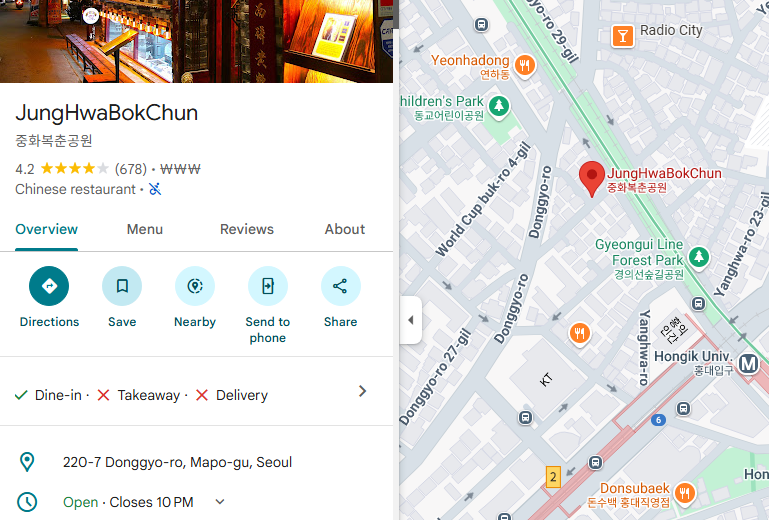
Task: Click the Send to phone icon
Action: [267, 286]
